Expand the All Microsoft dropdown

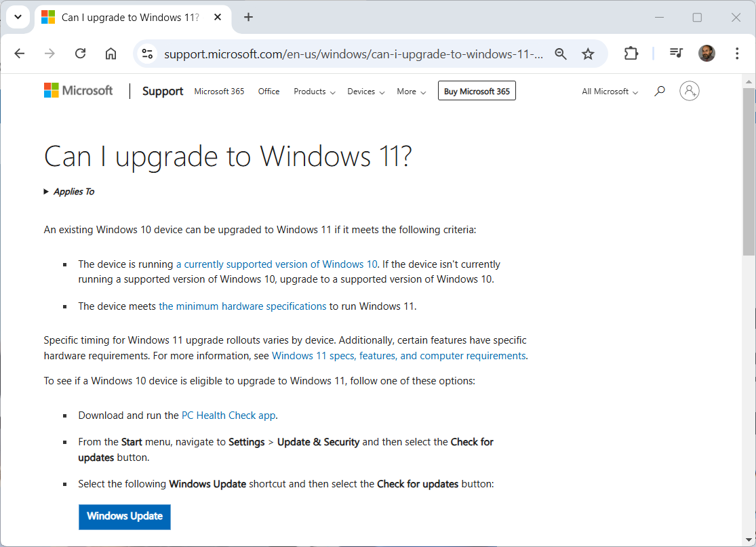pyautogui.click(x=610, y=92)
